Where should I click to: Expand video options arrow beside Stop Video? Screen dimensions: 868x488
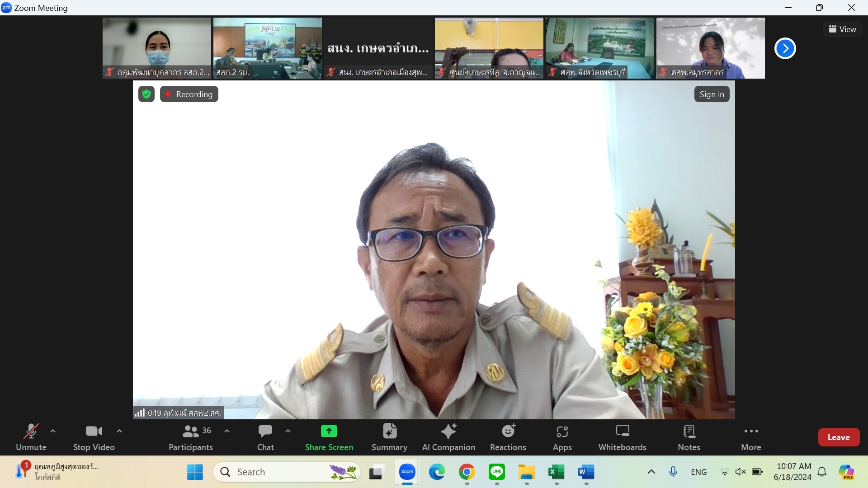coord(119,431)
